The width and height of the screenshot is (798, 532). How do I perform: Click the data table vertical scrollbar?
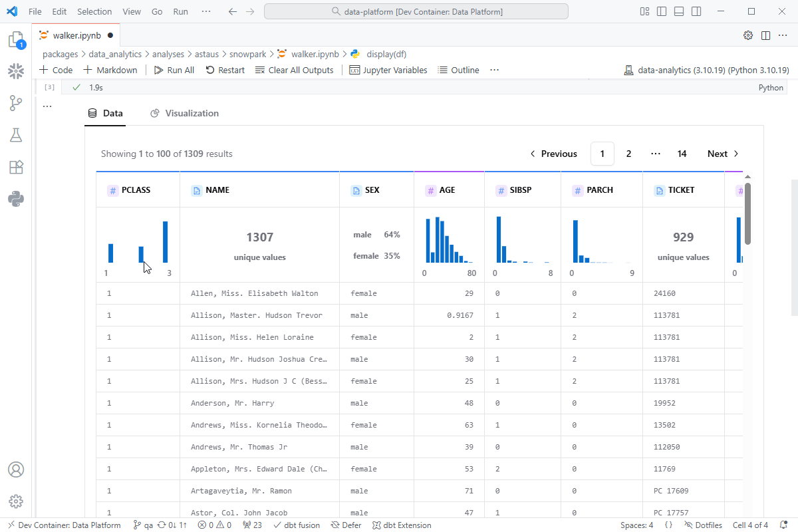point(747,213)
